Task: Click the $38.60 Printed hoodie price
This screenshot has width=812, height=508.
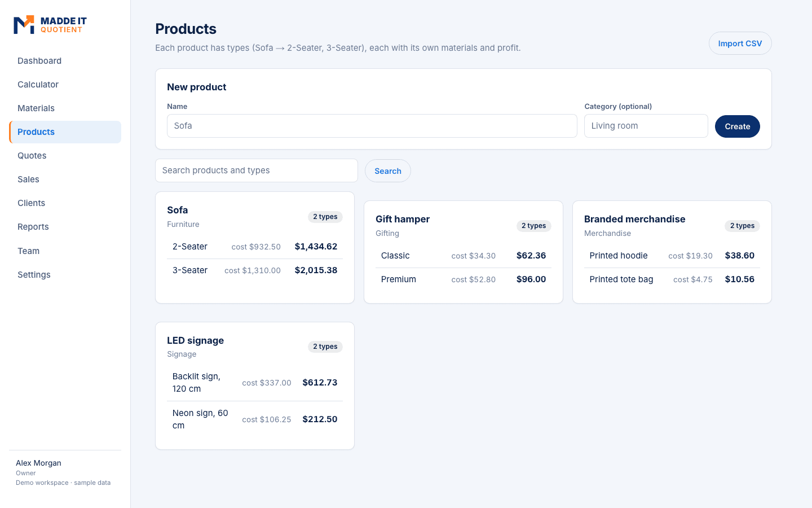Action: [740, 256]
